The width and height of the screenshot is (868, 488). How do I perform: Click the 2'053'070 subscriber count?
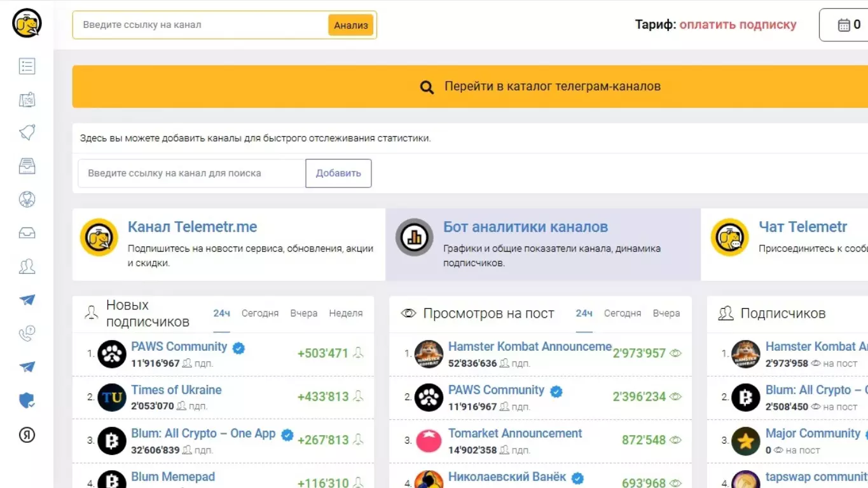point(153,406)
